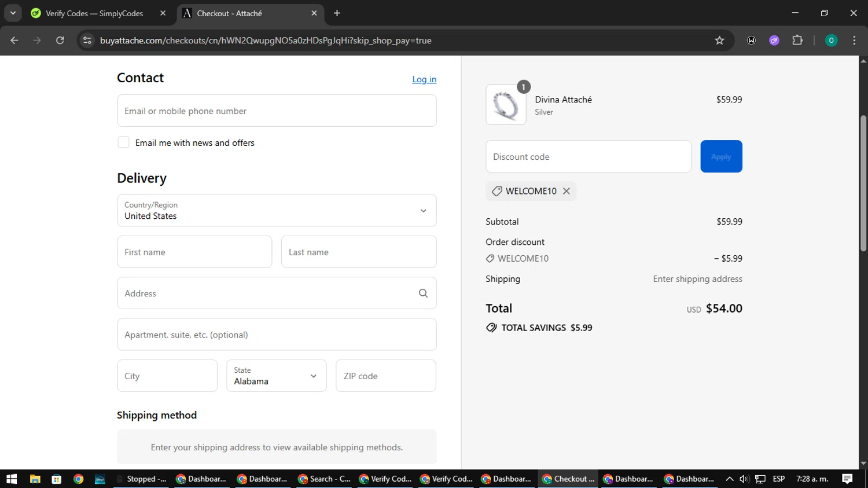This screenshot has width=868, height=488.
Task: Reload the checkout page
Action: pos(60,41)
